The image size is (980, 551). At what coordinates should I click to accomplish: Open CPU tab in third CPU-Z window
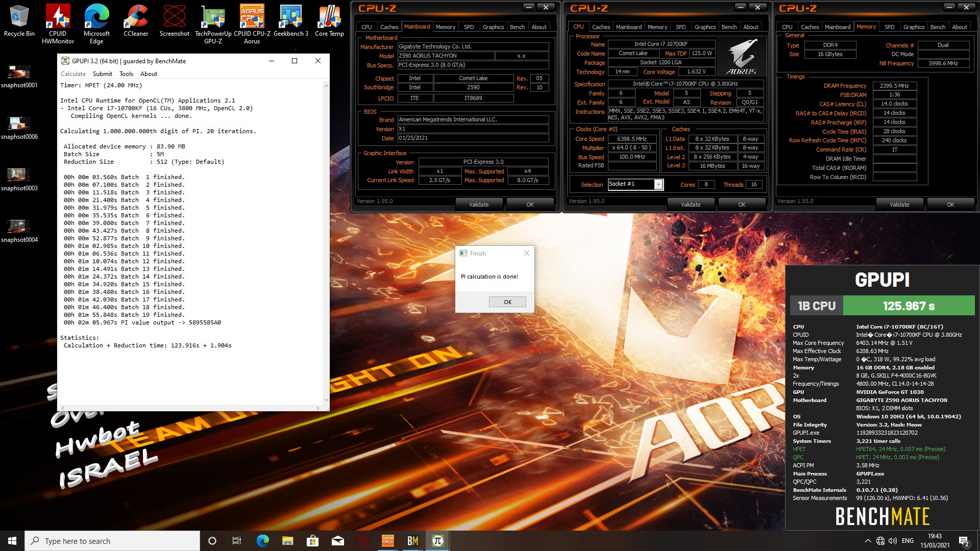tap(787, 27)
